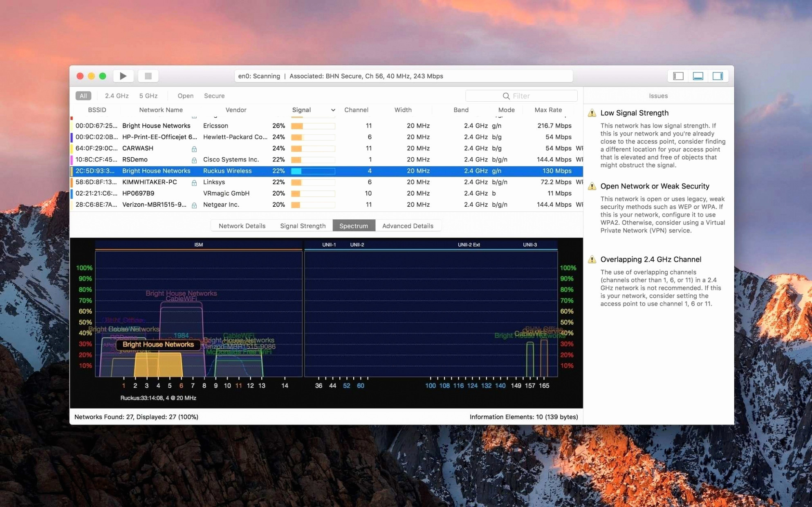
Task: Click the Low Signal Strength warning icon
Action: pyautogui.click(x=592, y=112)
